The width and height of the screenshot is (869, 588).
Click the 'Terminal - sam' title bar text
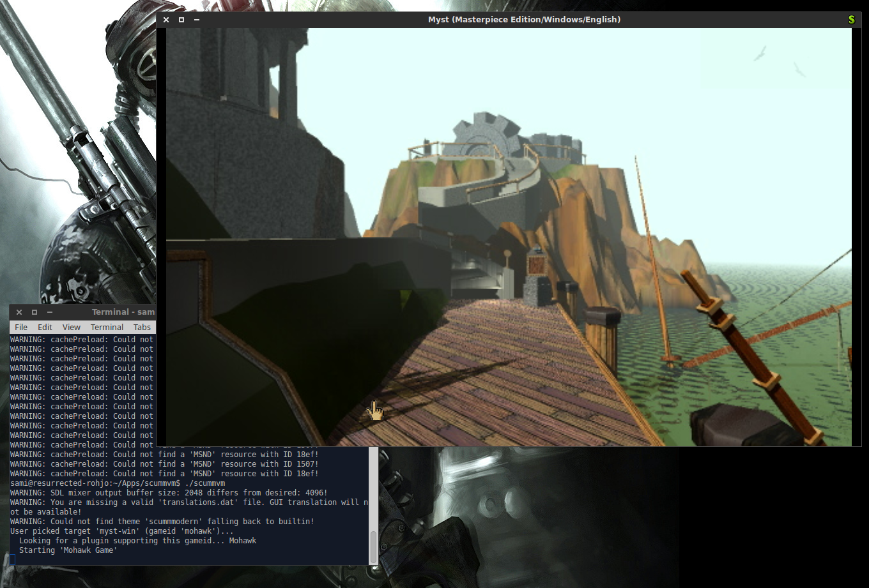coord(123,312)
